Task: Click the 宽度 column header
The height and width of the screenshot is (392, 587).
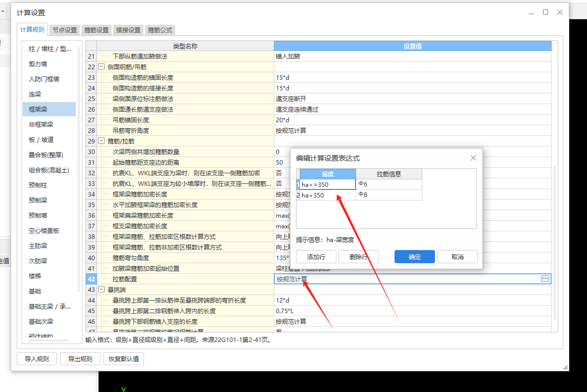Action: (327, 174)
